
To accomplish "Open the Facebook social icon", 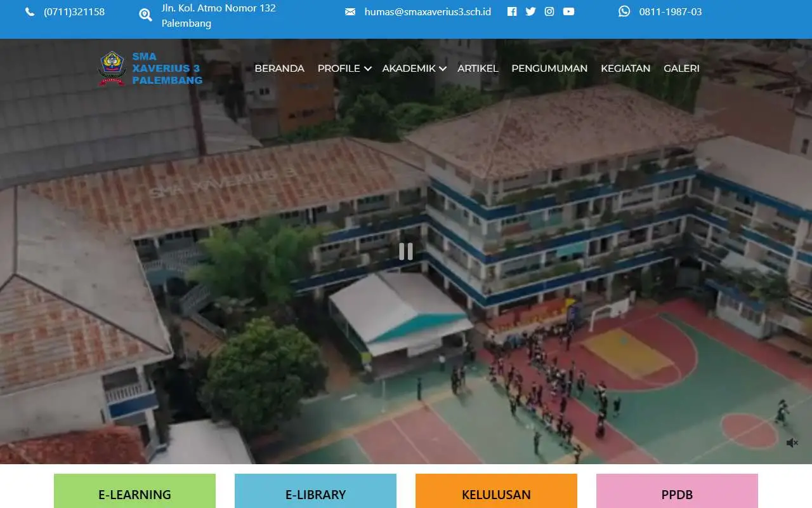I will 512,11.
